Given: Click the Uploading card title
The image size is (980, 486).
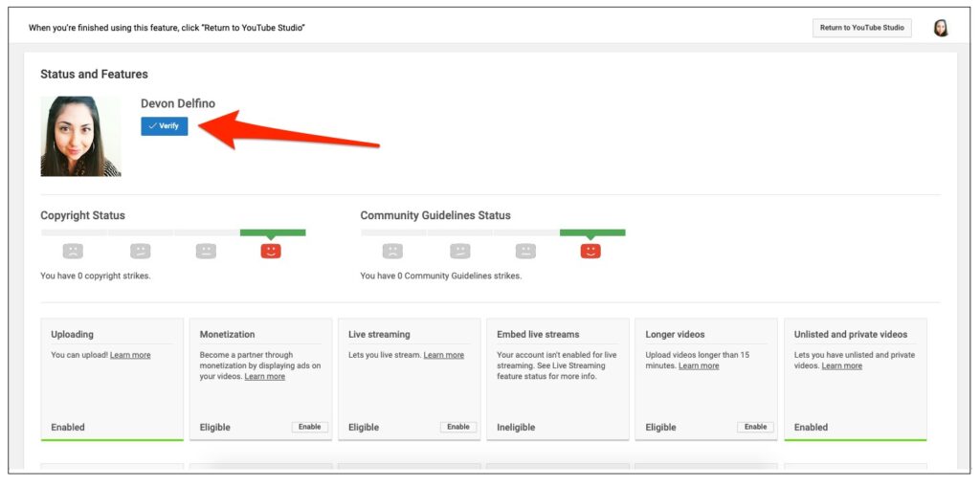Looking at the screenshot, I should [x=73, y=334].
